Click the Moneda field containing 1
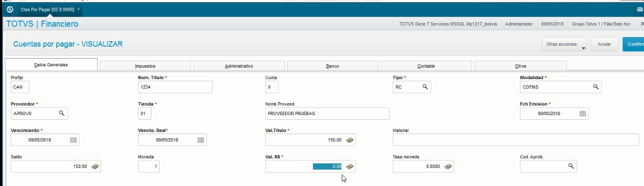Image resolution: width=644 pixels, height=186 pixels. [x=149, y=166]
